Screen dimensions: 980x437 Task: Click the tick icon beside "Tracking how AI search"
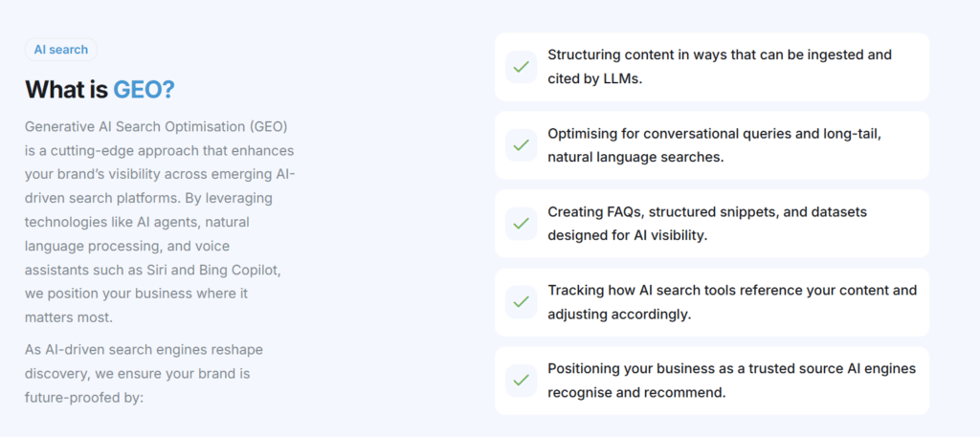(x=521, y=302)
